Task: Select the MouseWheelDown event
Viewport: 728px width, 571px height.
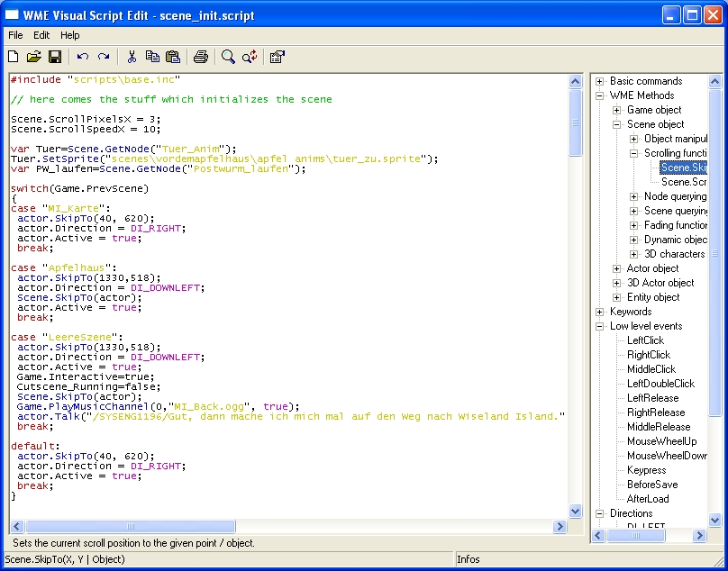Action: [667, 456]
